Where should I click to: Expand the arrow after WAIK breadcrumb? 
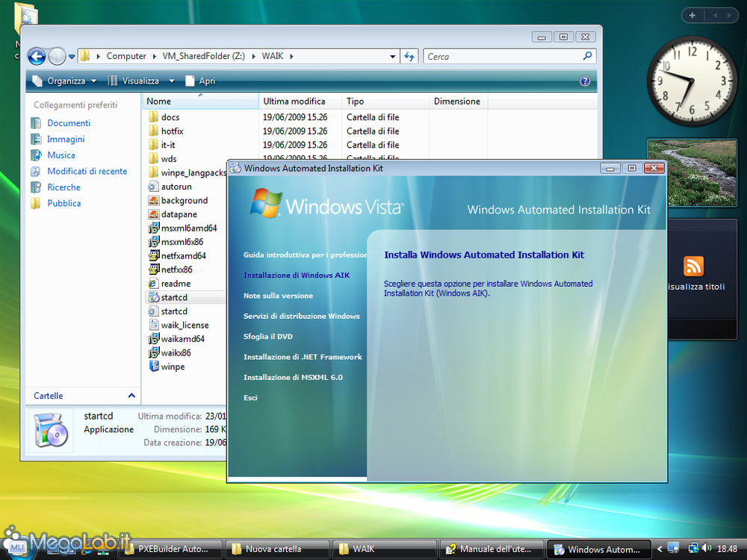coord(291,57)
